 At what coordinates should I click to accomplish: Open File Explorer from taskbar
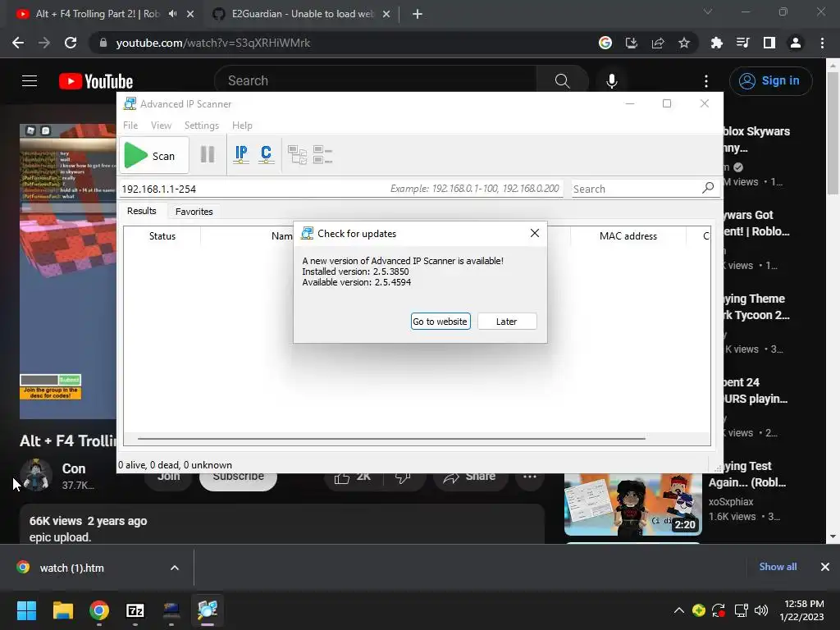(62, 610)
